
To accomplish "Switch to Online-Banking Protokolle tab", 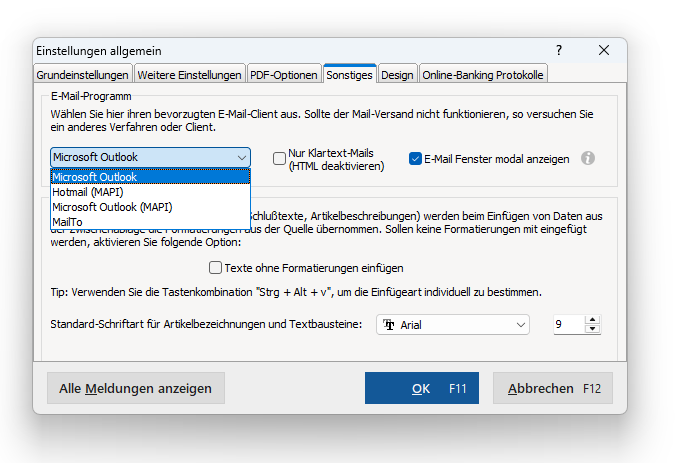I will tap(483, 75).
